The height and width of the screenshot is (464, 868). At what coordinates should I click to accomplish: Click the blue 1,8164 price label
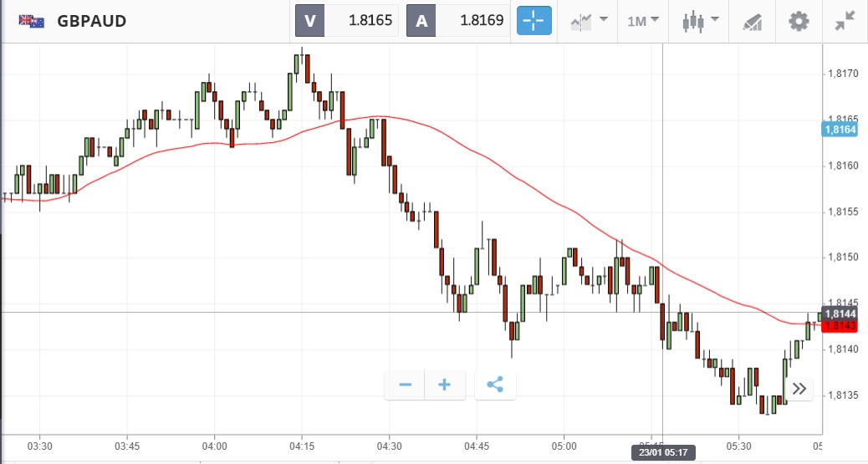841,129
